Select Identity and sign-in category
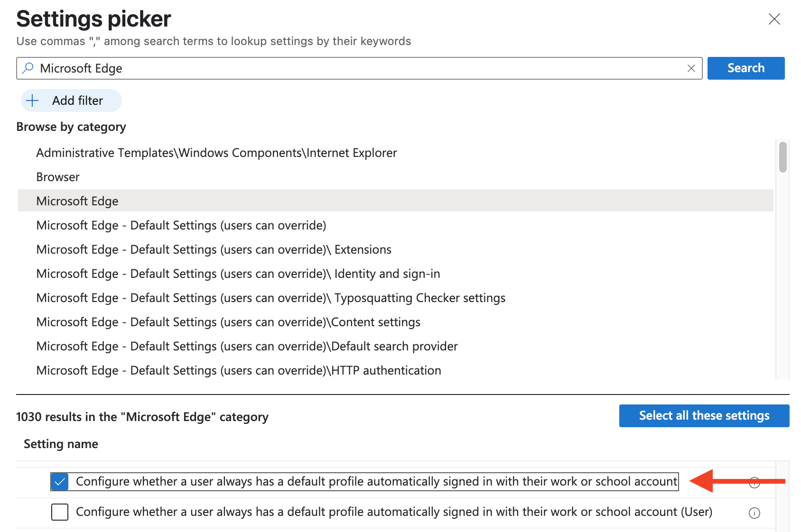Image resolution: width=801 pixels, height=532 pixels. click(238, 274)
